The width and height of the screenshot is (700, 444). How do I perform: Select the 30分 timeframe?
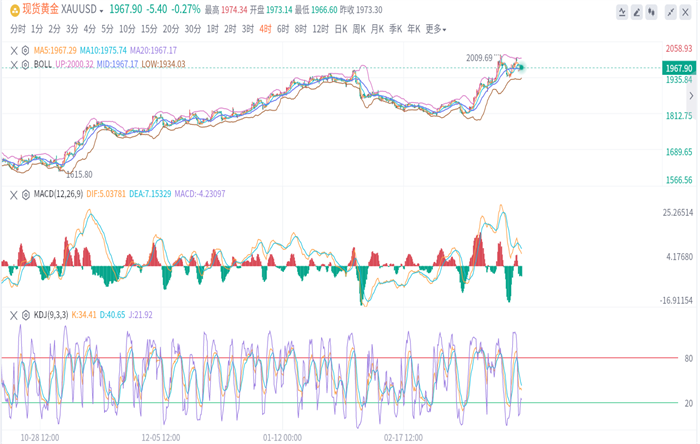tap(192, 29)
